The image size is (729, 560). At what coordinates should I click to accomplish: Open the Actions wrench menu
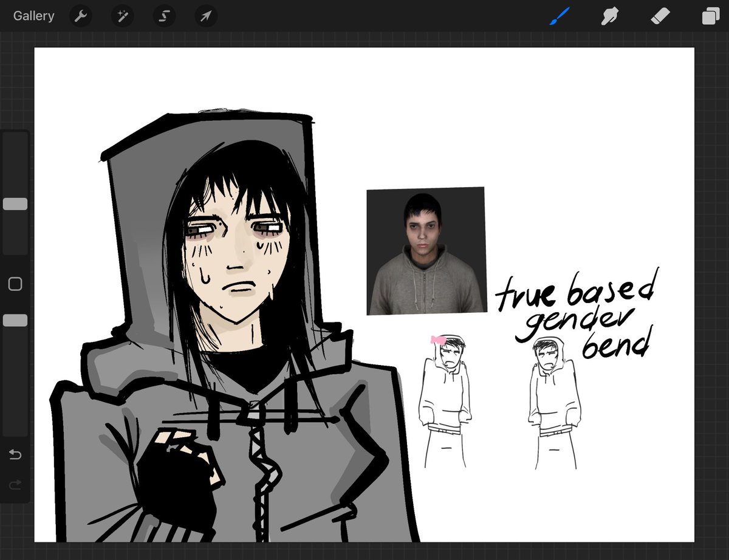[x=81, y=16]
